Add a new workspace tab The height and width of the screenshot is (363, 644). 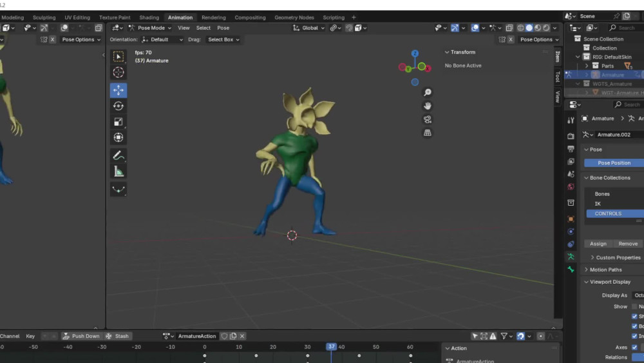[x=354, y=17]
